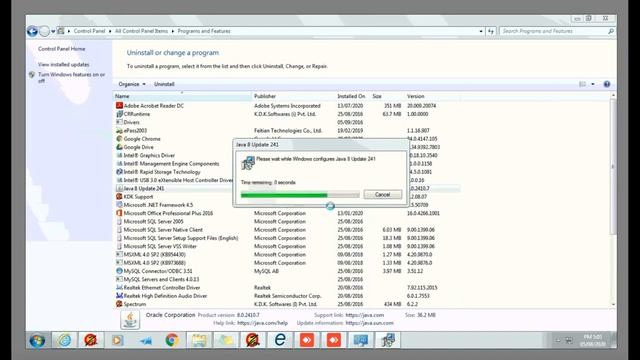Open Microsoft Edge taskbar icon
This screenshot has height=360, width=640.
click(x=280, y=340)
